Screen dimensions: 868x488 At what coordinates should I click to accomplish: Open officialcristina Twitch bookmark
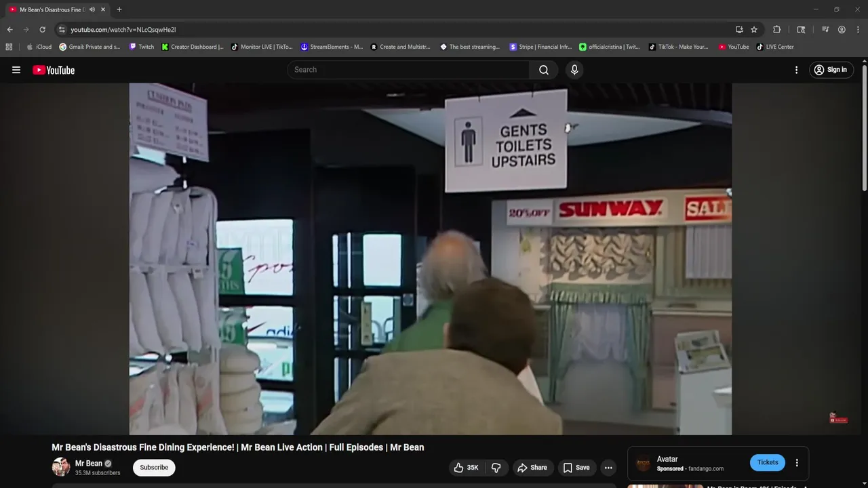coord(610,47)
